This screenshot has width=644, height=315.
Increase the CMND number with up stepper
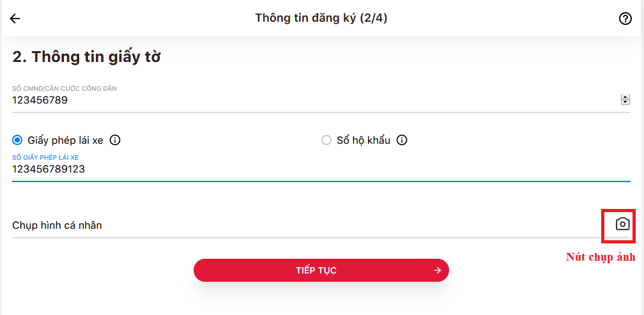pyautogui.click(x=625, y=97)
